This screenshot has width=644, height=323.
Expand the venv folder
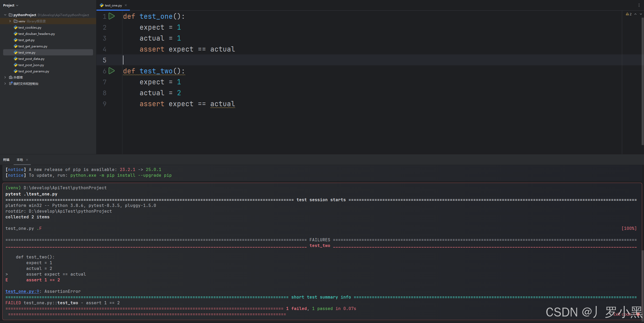(10, 21)
